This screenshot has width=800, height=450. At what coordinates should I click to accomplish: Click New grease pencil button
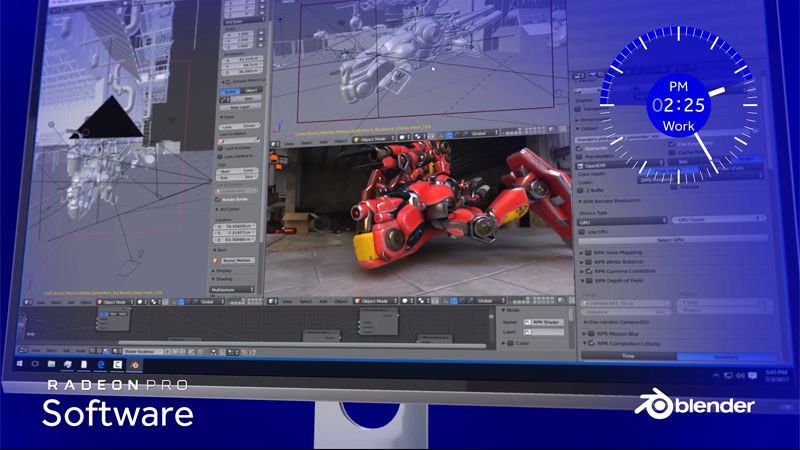248,98
